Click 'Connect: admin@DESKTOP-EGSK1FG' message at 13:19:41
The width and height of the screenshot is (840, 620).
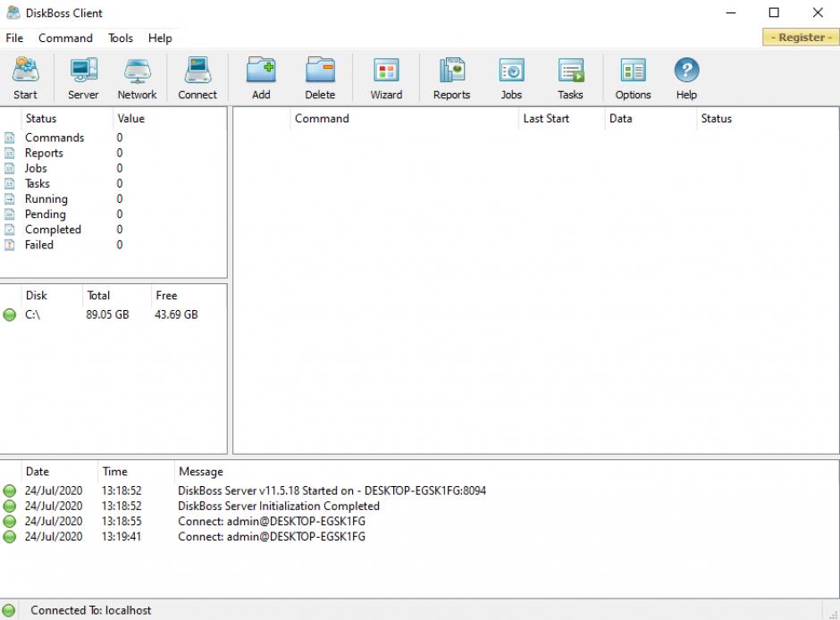pyautogui.click(x=272, y=537)
